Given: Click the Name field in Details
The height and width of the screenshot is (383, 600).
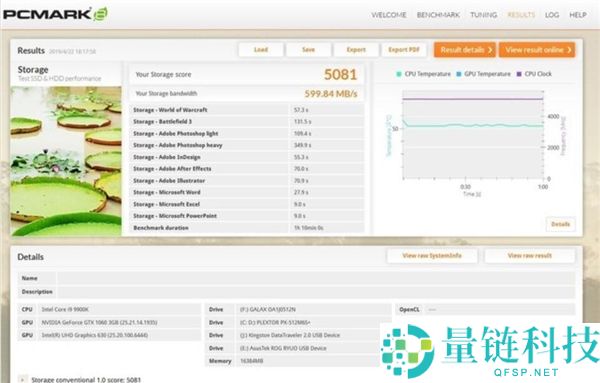Looking at the screenshot, I should click(316, 278).
